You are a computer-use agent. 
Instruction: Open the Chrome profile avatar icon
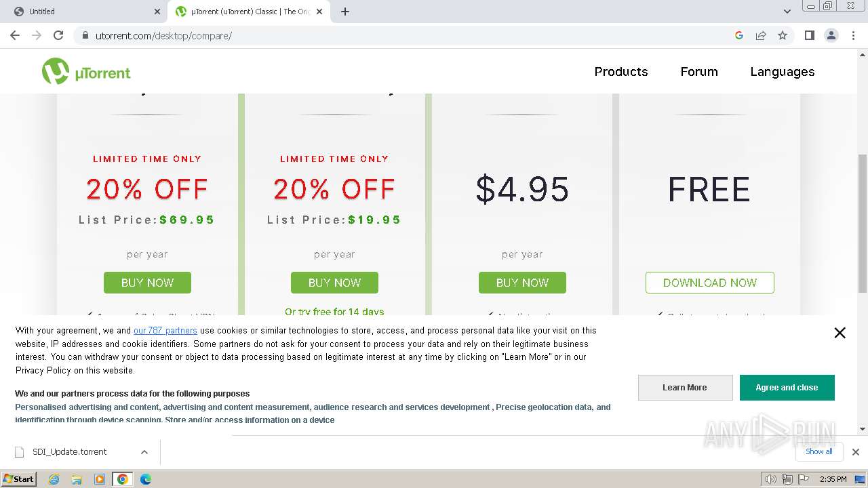point(831,35)
